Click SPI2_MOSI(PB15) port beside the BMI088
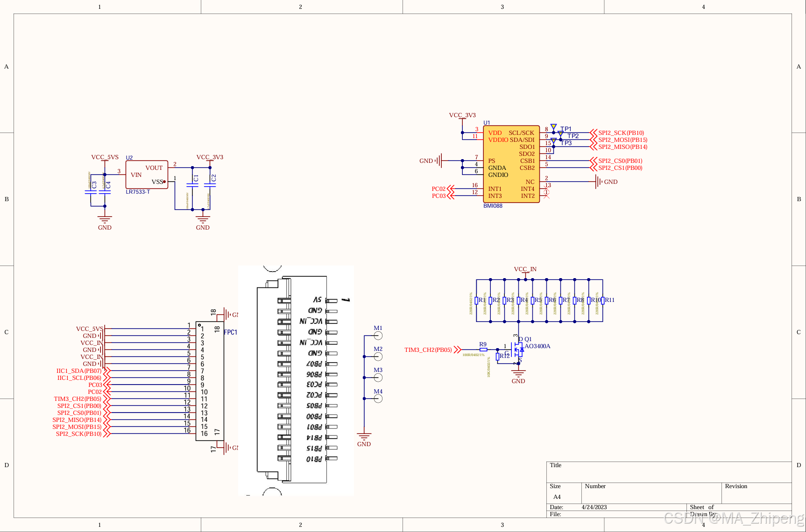The width and height of the screenshot is (806, 532). [619, 140]
